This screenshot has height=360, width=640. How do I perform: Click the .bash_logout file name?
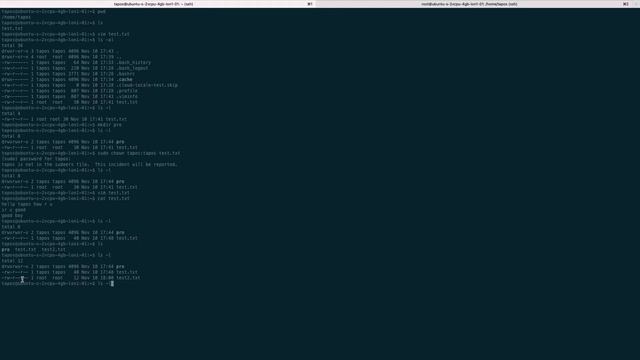(x=132, y=68)
